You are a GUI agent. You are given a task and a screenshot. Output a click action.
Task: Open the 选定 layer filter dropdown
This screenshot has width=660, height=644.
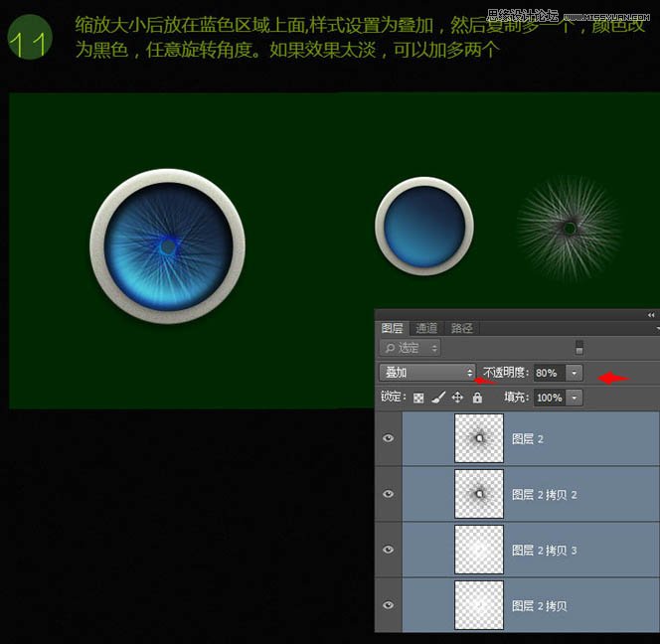[x=410, y=348]
